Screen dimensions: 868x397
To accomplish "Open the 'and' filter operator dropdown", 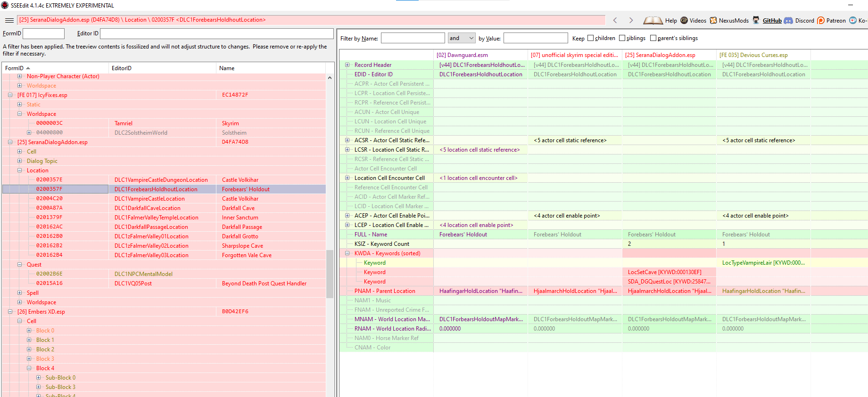I will (462, 38).
